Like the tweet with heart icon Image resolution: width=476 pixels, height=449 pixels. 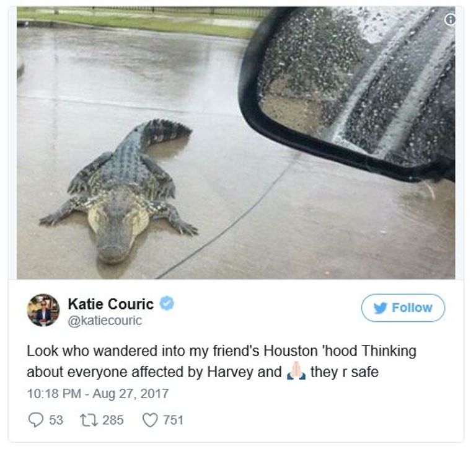[150, 420]
